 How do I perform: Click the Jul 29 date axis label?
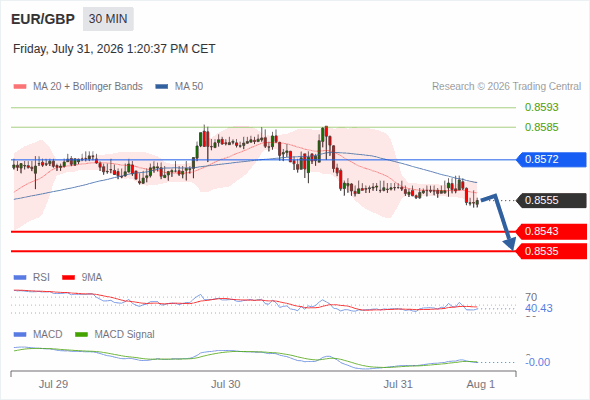53,384
